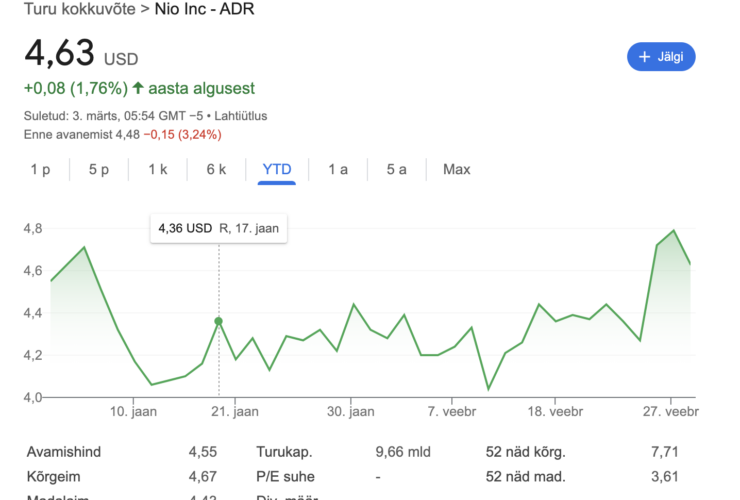Show the 1 a chart range
The width and height of the screenshot is (740, 500).
point(338,169)
